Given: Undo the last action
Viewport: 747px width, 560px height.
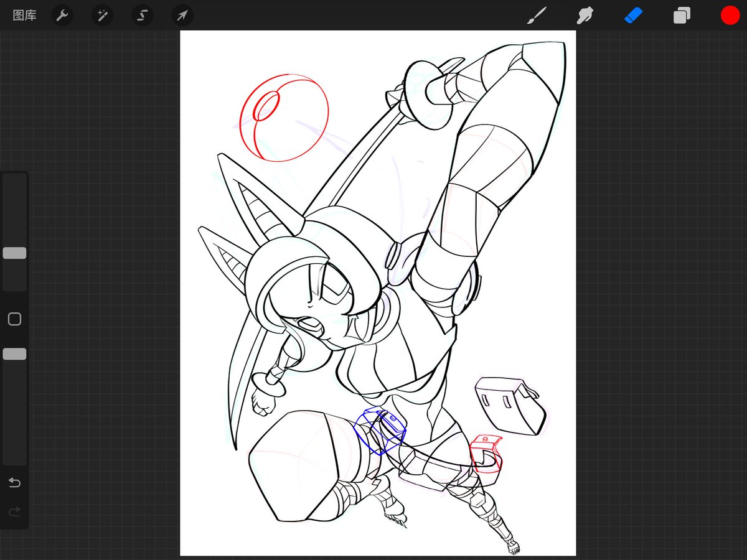Looking at the screenshot, I should [x=14, y=483].
